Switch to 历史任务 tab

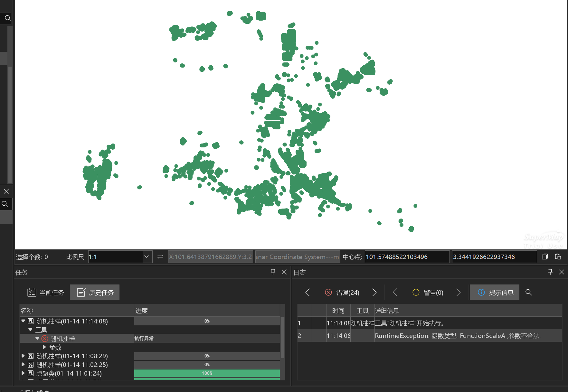(95, 292)
